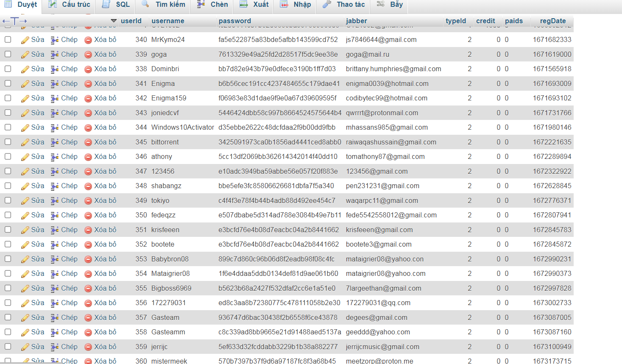Click the pencil edit icon for MrKymo24
622x364 pixels.
[x=25, y=40]
